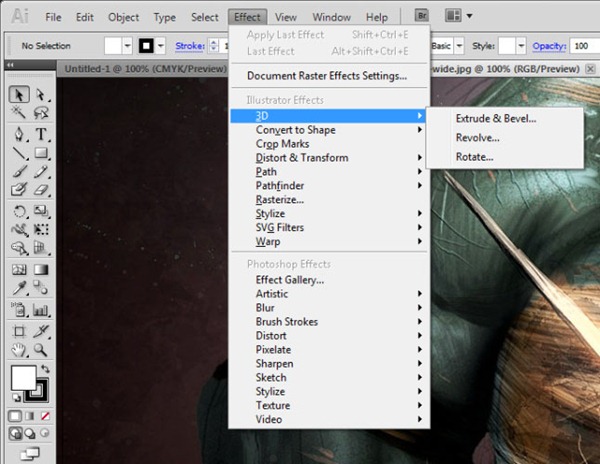Enable Draw Normal mode
600x464 pixels.
[x=15, y=433]
